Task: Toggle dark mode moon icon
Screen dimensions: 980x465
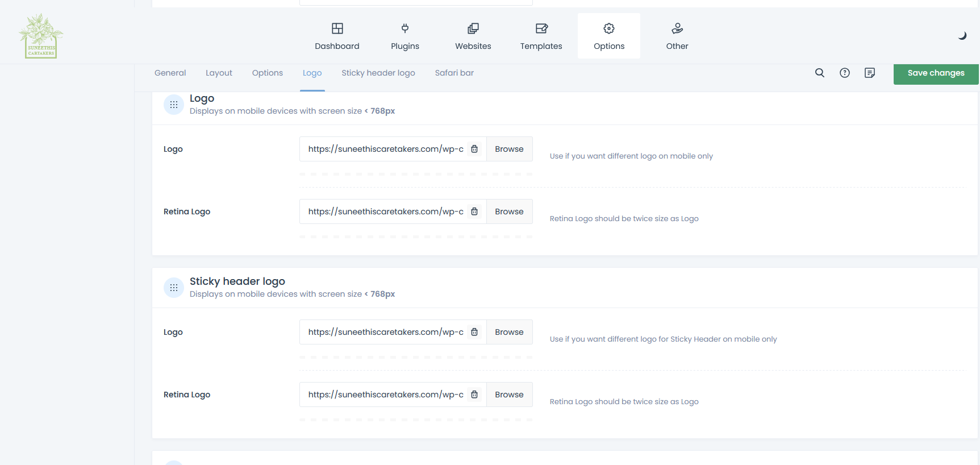Action: coord(962,36)
